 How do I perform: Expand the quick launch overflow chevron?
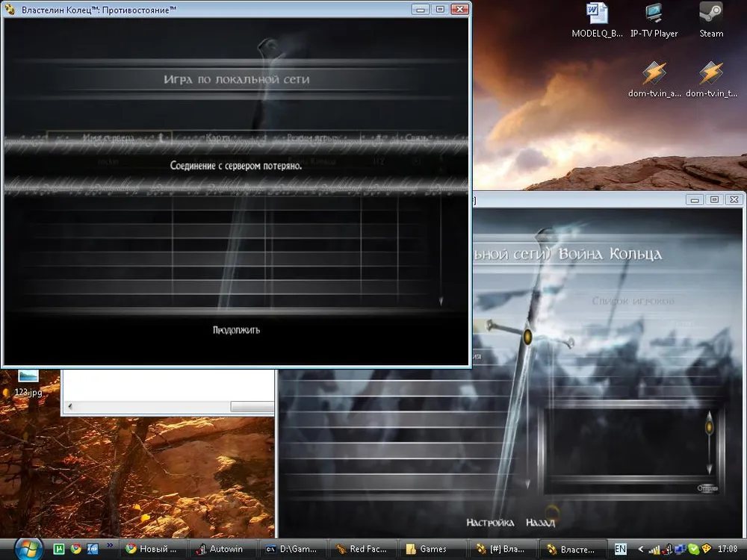tap(109, 547)
